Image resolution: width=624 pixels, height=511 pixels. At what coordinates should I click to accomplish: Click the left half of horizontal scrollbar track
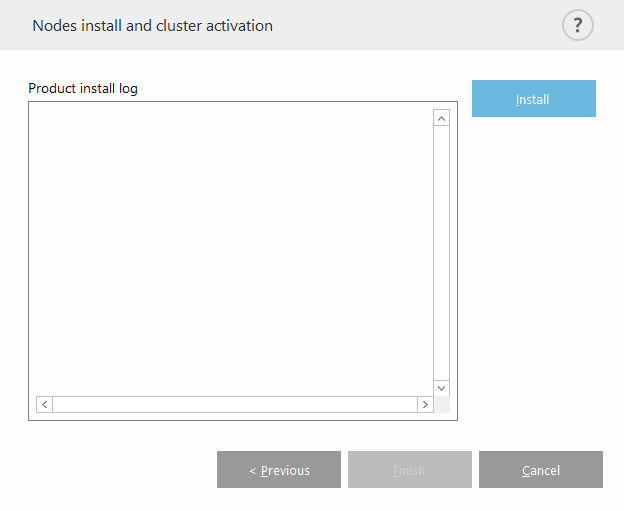[140, 404]
